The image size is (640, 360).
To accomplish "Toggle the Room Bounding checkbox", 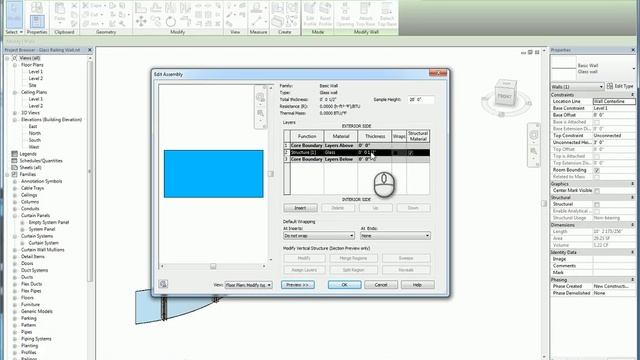I will point(597,170).
